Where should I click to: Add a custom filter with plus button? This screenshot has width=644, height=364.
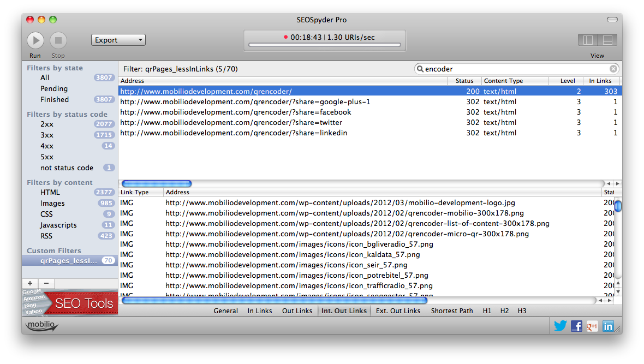(30, 283)
